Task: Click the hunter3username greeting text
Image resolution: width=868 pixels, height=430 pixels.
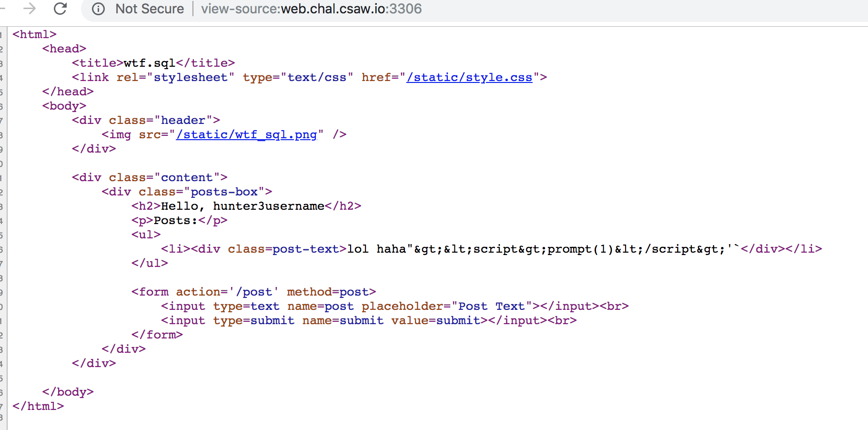Action: tap(268, 206)
